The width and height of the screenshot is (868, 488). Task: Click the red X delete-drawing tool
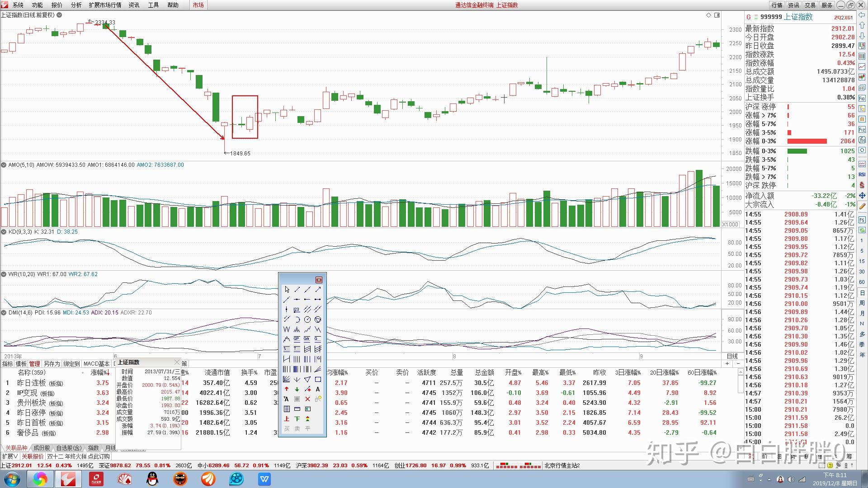point(307,399)
